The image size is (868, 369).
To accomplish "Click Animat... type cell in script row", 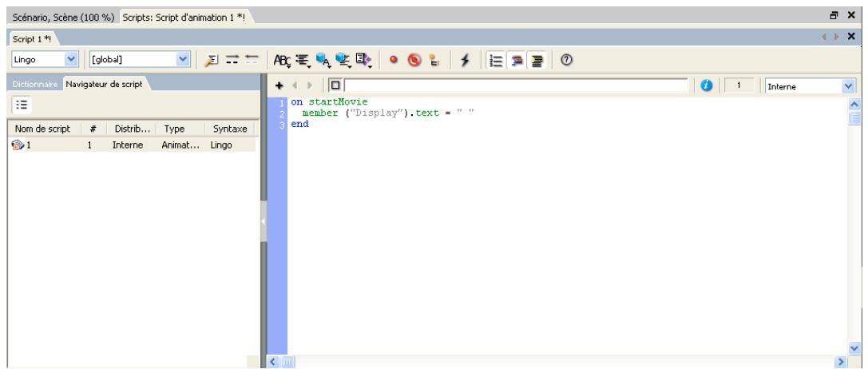I will (180, 145).
